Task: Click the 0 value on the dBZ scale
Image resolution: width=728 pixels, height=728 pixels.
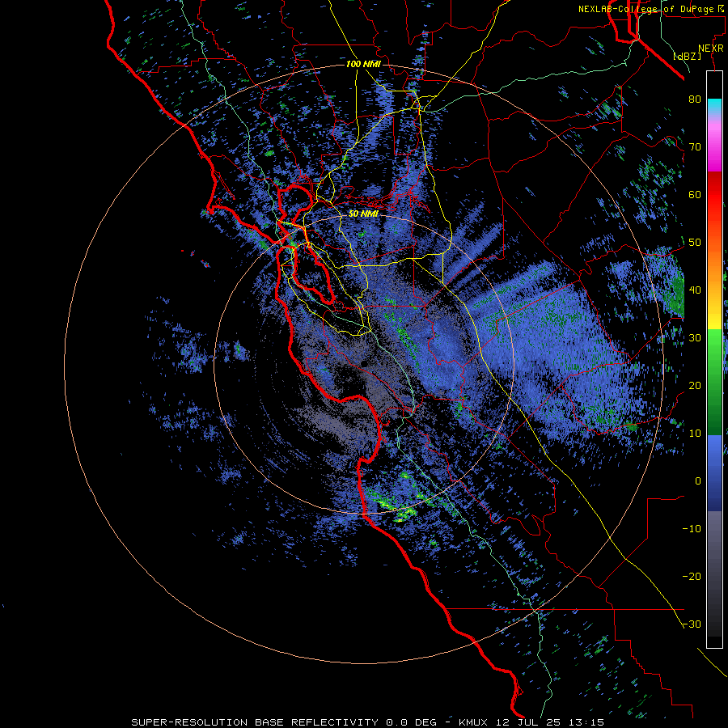Action: tap(698, 481)
